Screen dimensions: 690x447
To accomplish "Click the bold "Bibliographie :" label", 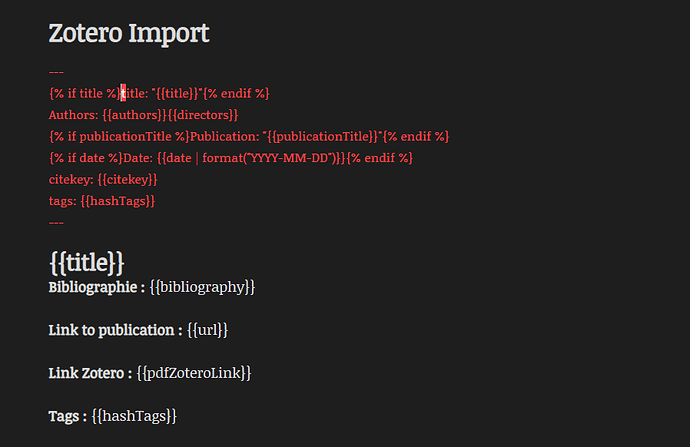I will point(97,287).
